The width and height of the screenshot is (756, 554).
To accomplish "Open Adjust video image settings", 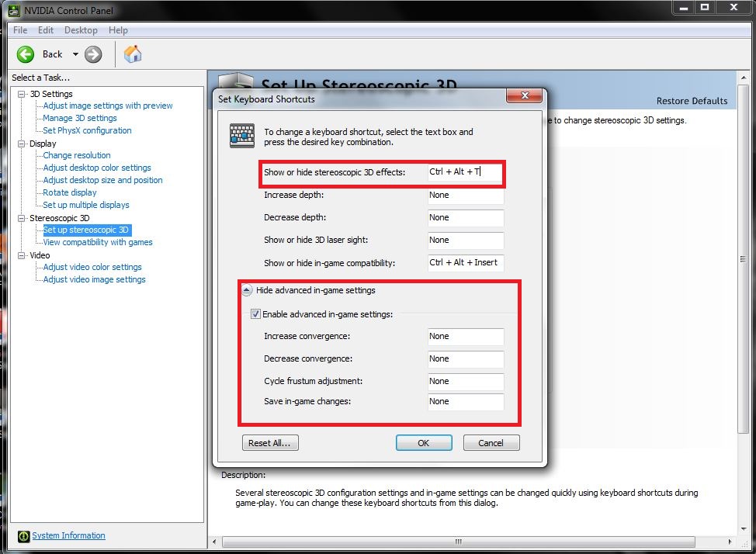I will (94, 279).
